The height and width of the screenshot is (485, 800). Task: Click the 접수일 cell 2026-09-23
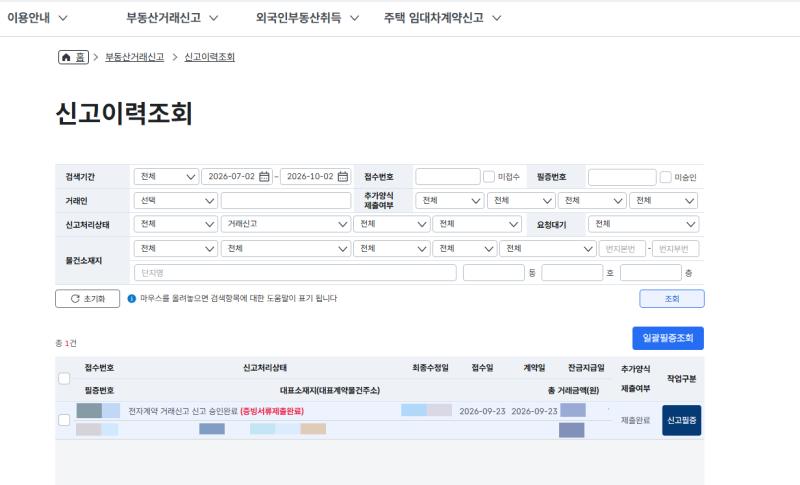(x=482, y=411)
